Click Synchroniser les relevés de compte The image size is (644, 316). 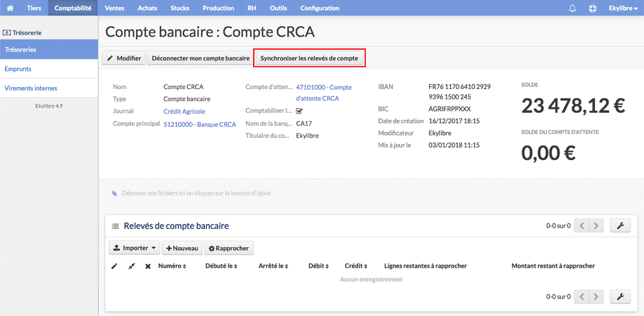pos(309,59)
